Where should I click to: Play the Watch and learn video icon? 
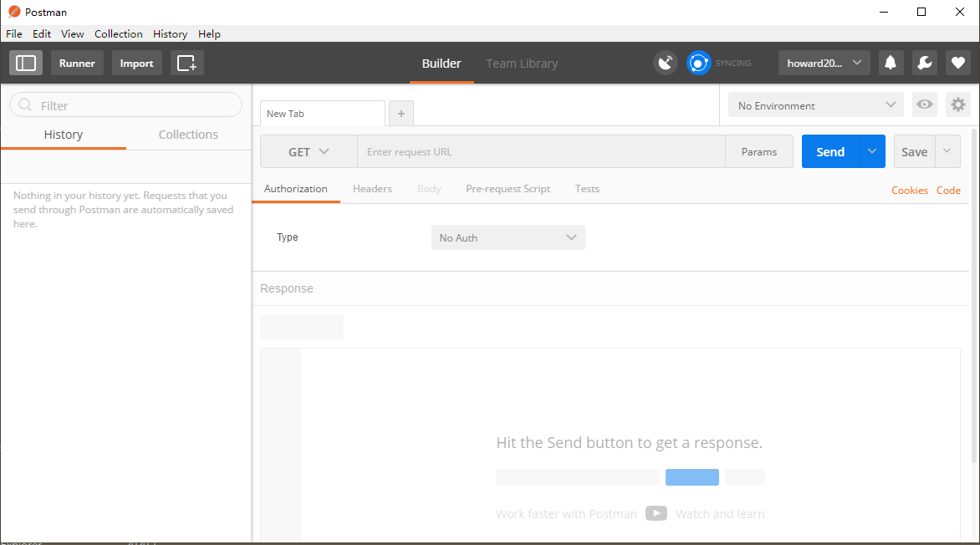[656, 513]
